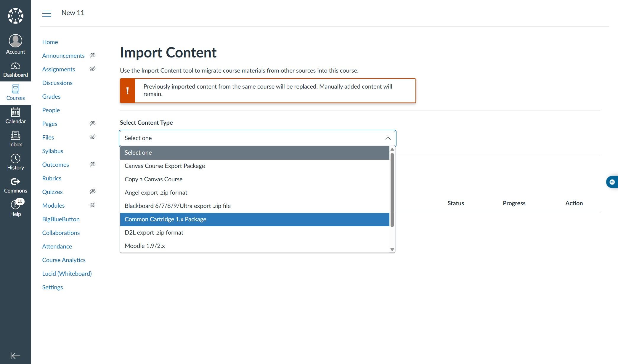618x364 pixels.
Task: Collapse the Select Content Type dropdown
Action: (388, 138)
